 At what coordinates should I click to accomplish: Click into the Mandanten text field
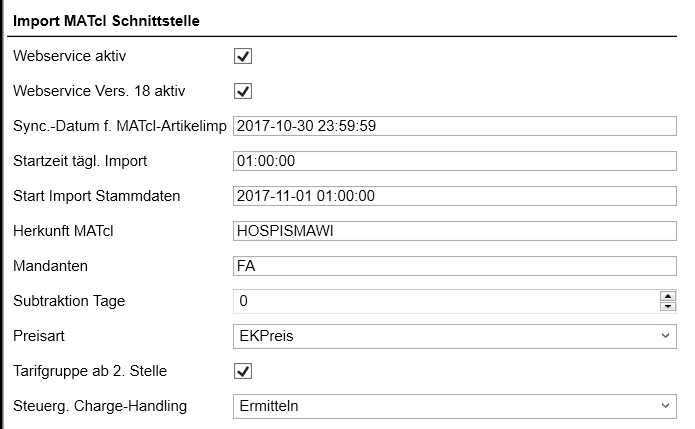[455, 266]
